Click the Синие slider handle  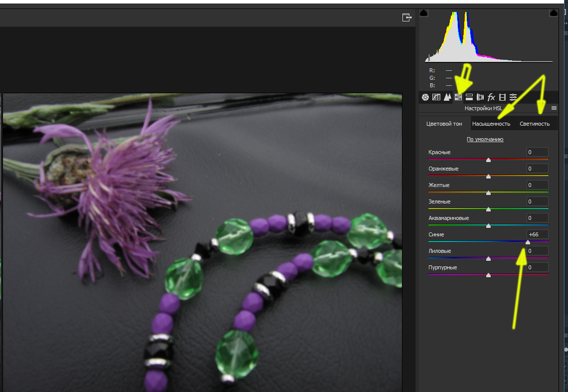528,242
